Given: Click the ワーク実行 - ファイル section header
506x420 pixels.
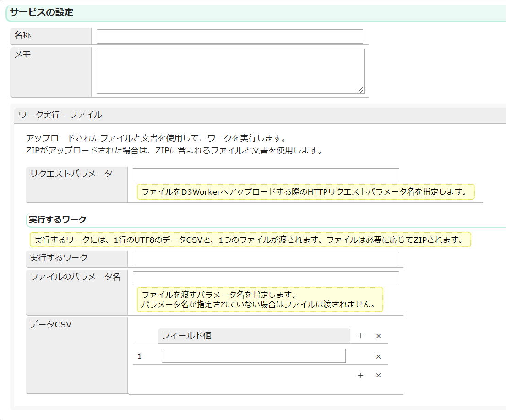Looking at the screenshot, I should tap(60, 115).
